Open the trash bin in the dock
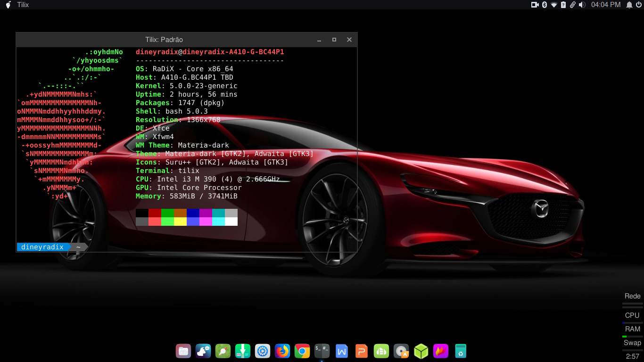This screenshot has width=644, height=362. point(461,351)
